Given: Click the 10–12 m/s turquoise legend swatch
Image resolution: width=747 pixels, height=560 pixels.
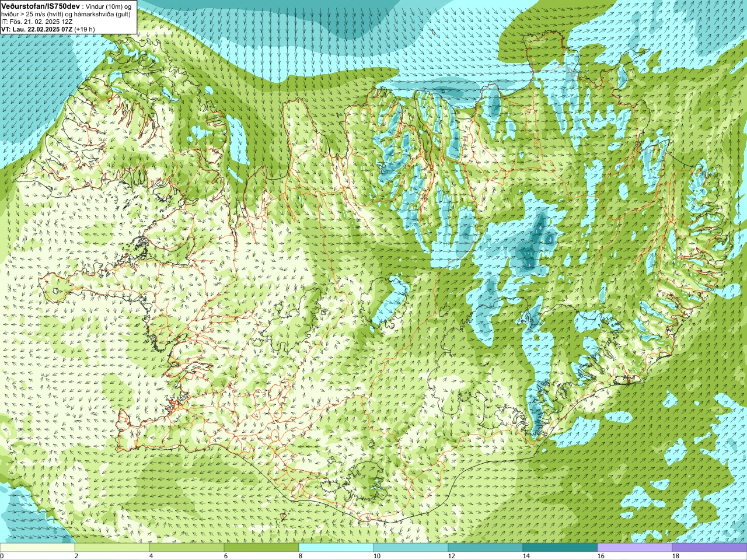Looking at the screenshot, I should 411,548.
